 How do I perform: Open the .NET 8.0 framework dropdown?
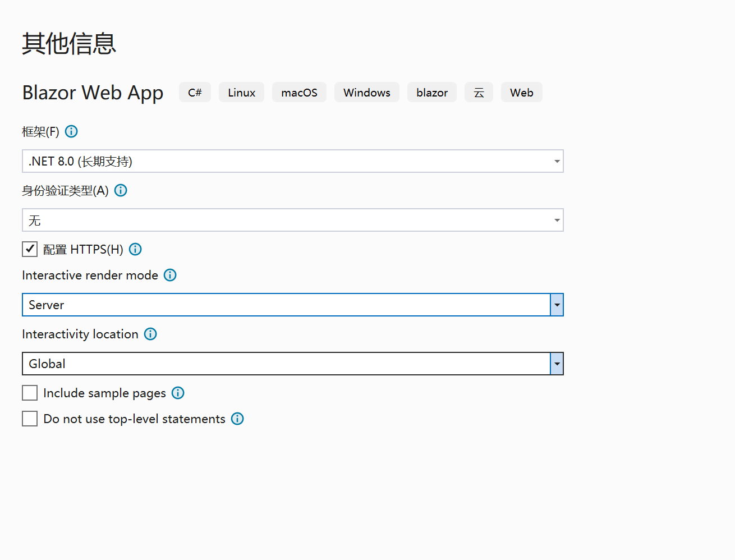click(x=292, y=161)
